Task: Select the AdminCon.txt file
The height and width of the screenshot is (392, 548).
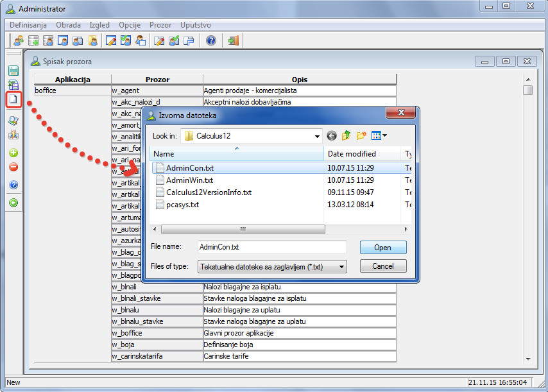Action: tap(190, 168)
